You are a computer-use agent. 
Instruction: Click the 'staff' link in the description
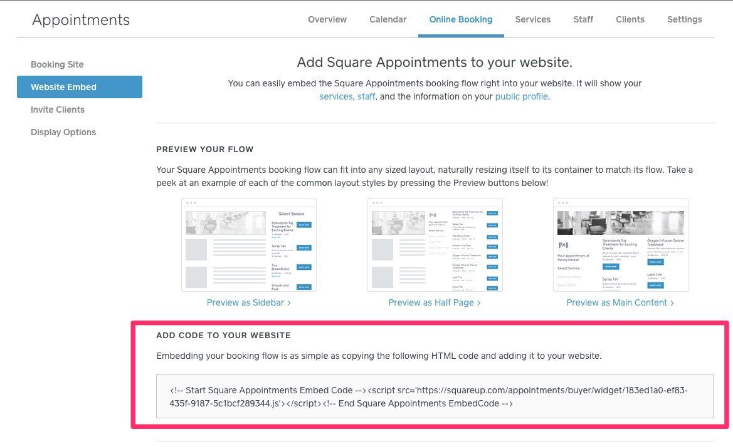click(x=369, y=97)
